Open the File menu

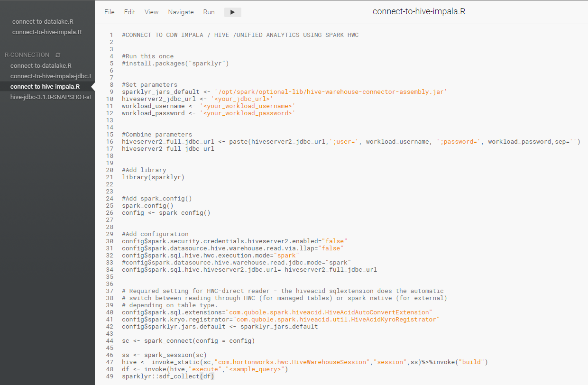[109, 12]
